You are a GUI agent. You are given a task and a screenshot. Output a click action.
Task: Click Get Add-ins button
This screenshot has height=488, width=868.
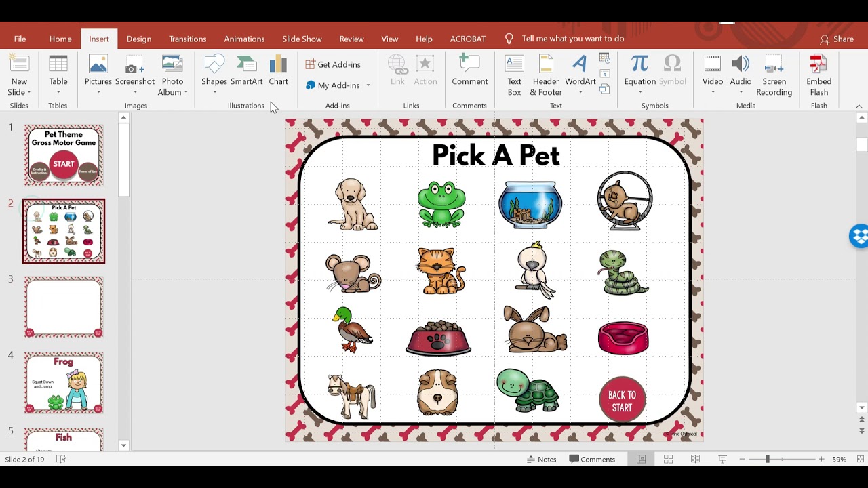click(333, 64)
